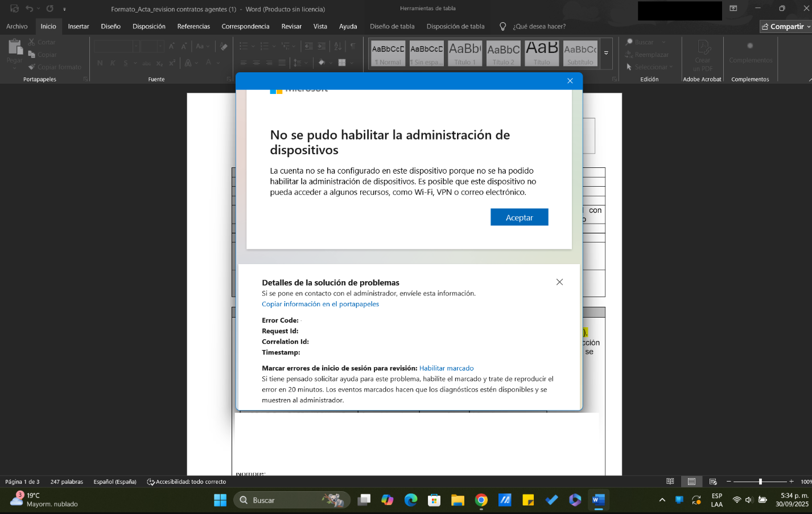Viewport: 812px width, 514px height.
Task: Toggle Italic (K) formatting
Action: coord(113,63)
